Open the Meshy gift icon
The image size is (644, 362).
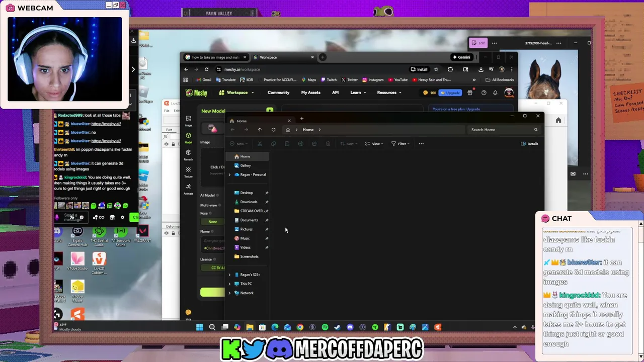tap(470, 93)
